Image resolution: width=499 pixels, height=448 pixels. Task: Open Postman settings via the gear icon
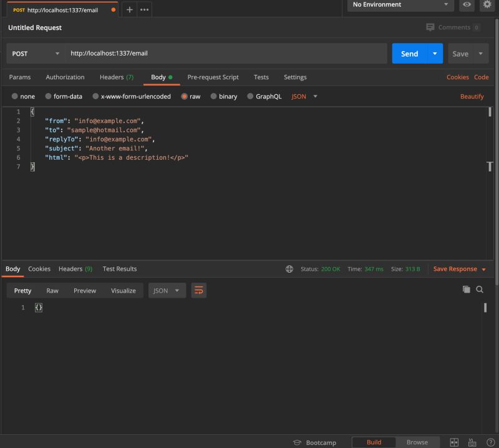pos(487,5)
